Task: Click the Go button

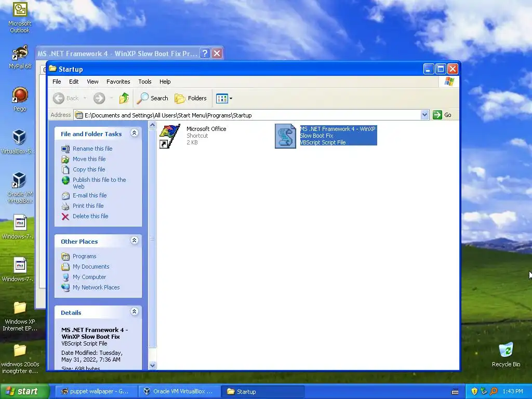Action: tap(443, 115)
